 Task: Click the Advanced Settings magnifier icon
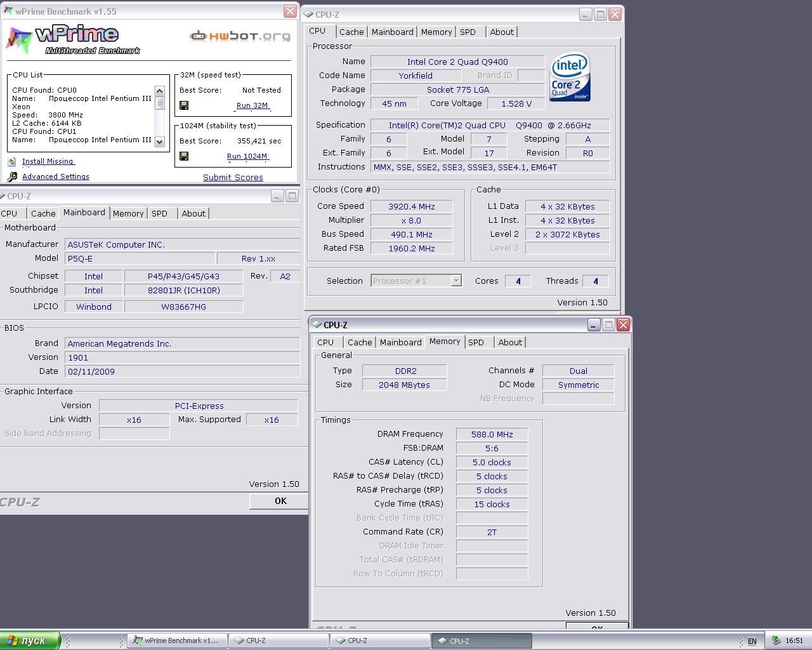point(12,177)
